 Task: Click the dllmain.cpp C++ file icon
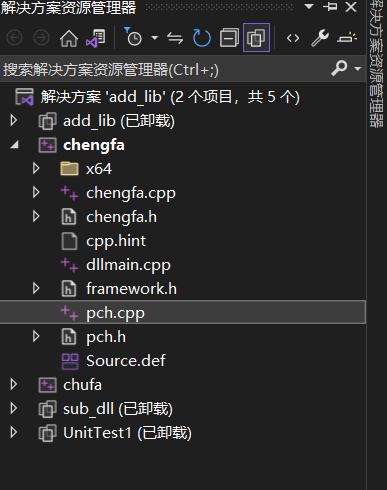[x=69, y=265]
